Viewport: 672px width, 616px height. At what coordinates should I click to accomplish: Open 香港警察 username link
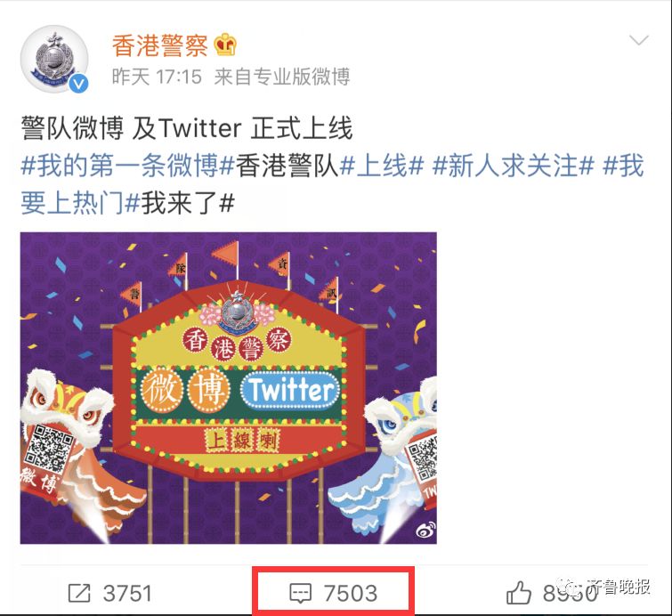[x=160, y=45]
